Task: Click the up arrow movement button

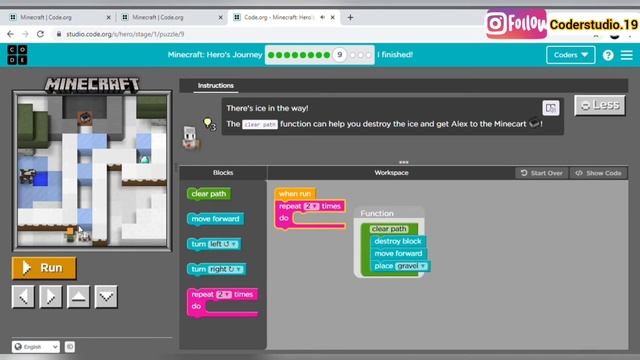Action: point(78,296)
